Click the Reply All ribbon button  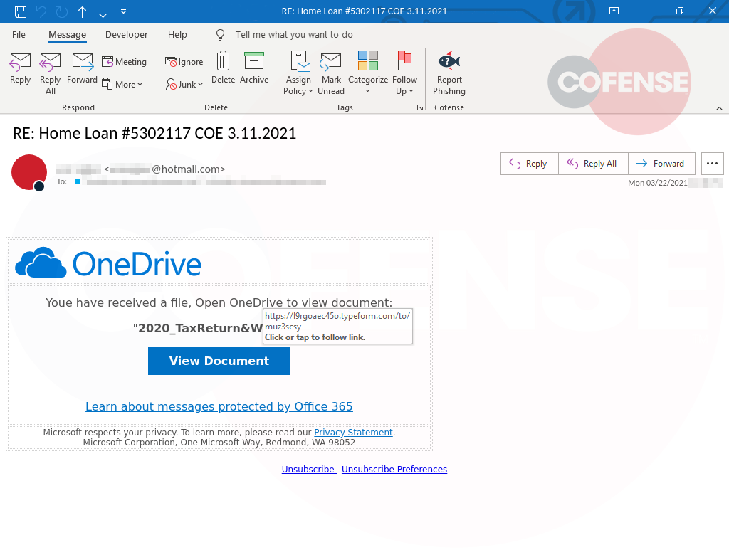(x=51, y=73)
